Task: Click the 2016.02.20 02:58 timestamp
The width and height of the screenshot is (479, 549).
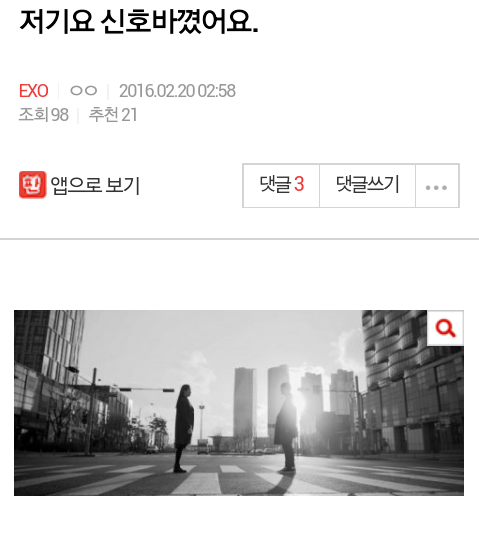Action: 177,91
